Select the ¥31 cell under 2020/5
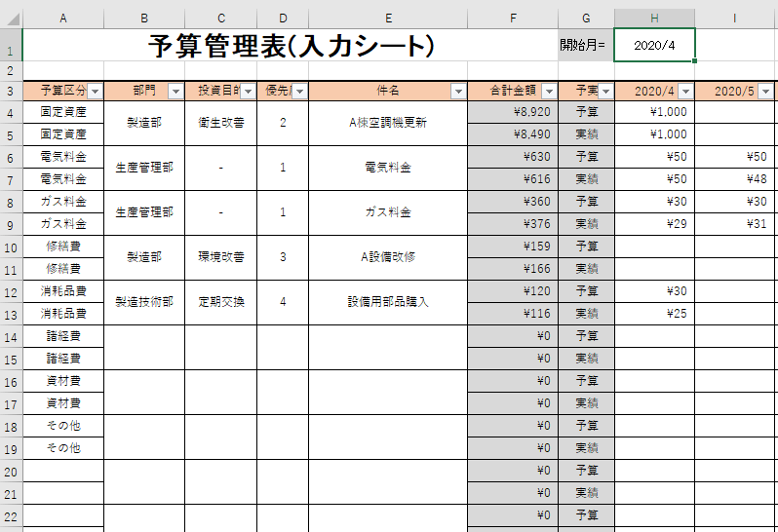The image size is (778, 532). (735, 224)
